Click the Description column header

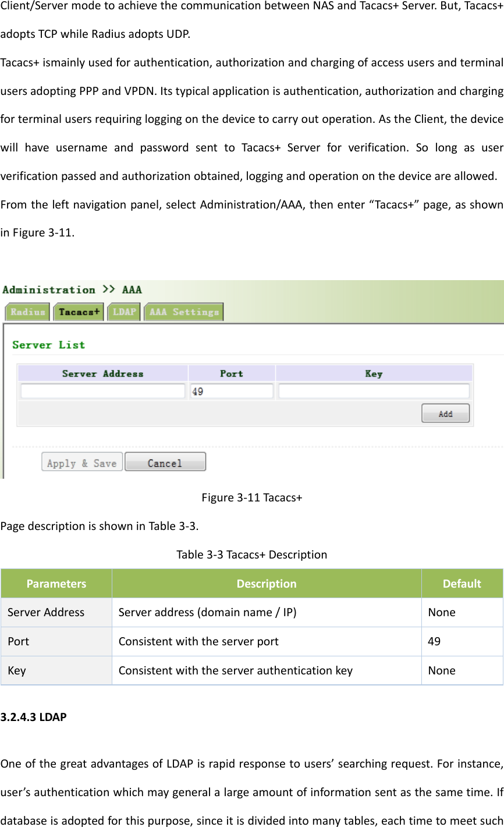pos(267,584)
